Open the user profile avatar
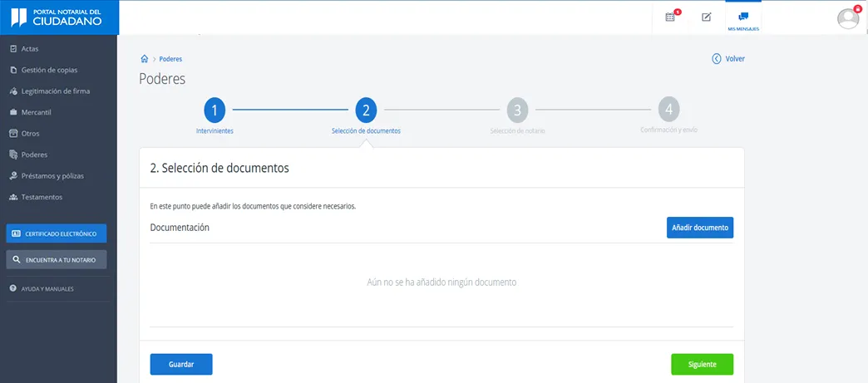The width and height of the screenshot is (868, 383). tap(848, 17)
